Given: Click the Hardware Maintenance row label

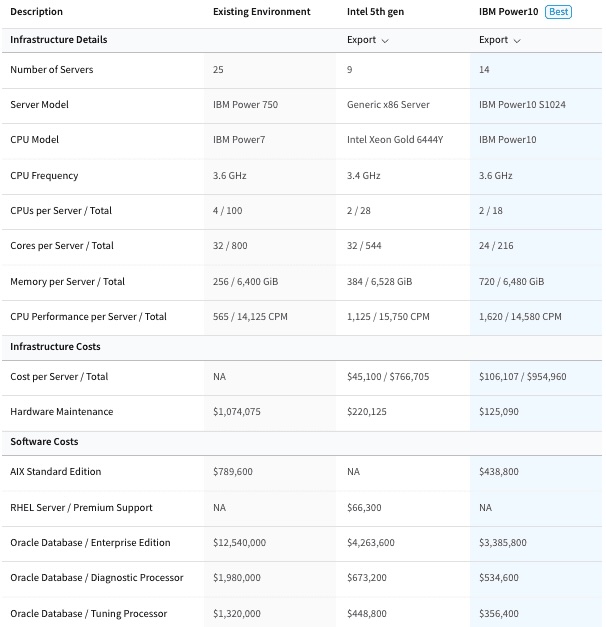Looking at the screenshot, I should click(62, 411).
